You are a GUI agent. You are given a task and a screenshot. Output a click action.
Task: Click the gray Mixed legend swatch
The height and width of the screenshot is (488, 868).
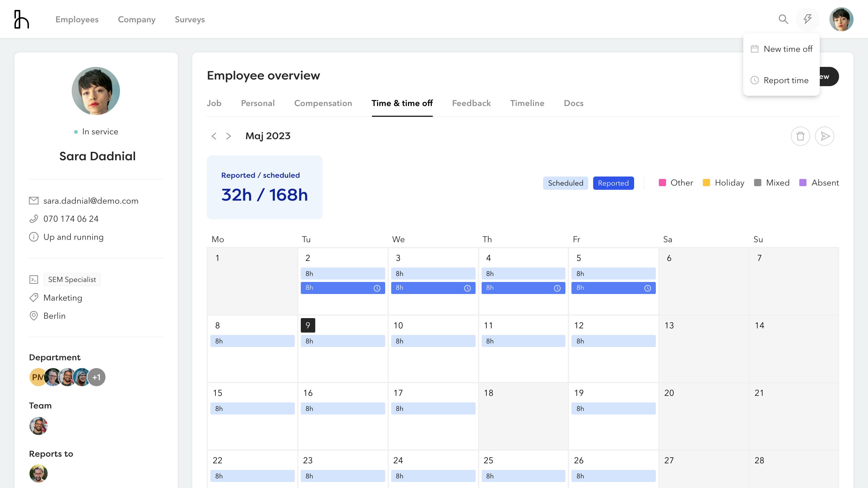point(757,183)
